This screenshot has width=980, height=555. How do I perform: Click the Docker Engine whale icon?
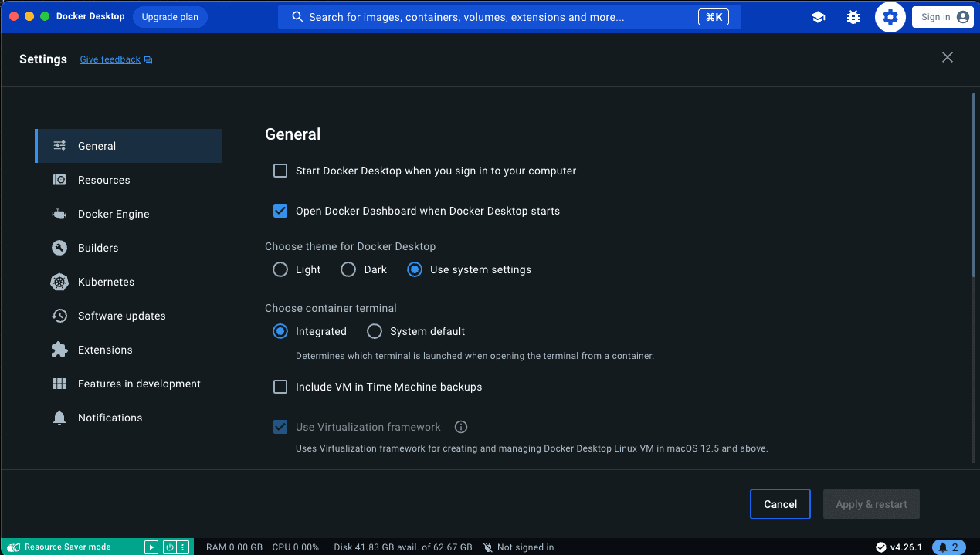59,214
